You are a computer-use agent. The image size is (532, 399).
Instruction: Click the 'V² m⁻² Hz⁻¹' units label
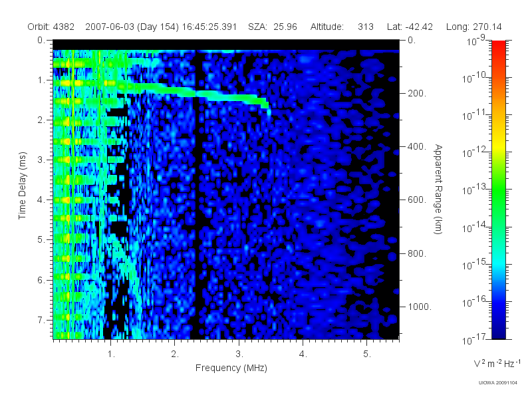(x=497, y=363)
